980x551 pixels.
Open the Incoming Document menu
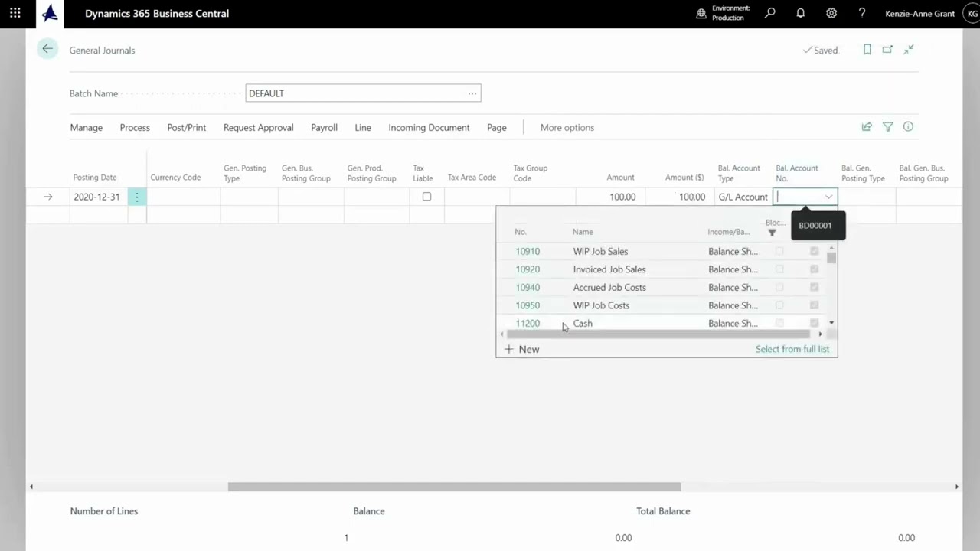pyautogui.click(x=429, y=128)
